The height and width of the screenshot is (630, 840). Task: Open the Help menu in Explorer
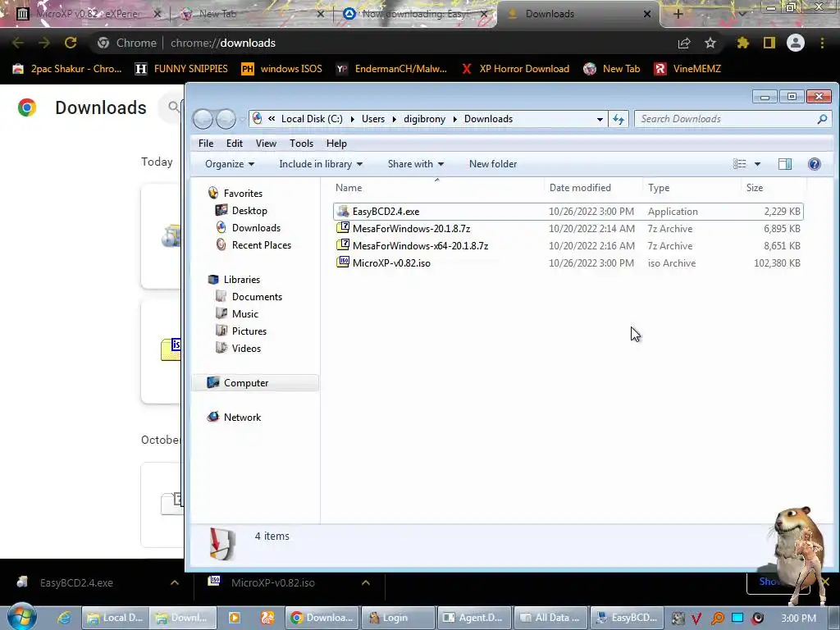pos(336,144)
